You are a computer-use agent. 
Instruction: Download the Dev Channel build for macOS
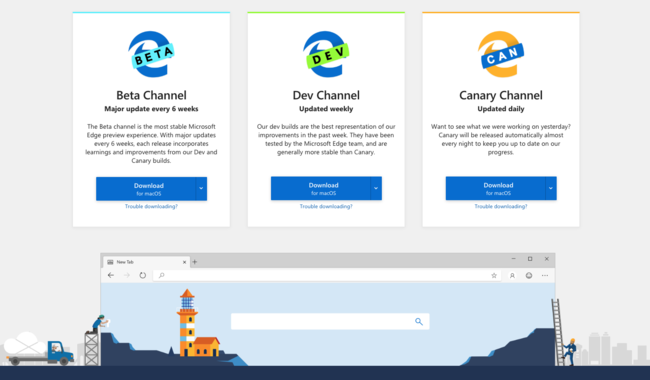pyautogui.click(x=320, y=189)
